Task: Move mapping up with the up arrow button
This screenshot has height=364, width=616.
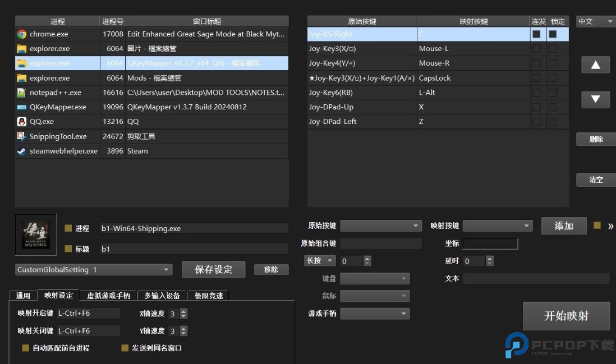Action: [596, 65]
